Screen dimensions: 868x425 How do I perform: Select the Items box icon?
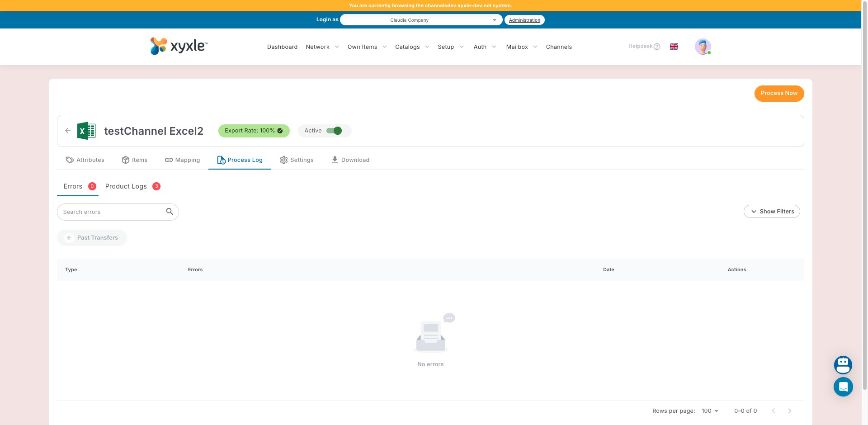click(x=125, y=160)
